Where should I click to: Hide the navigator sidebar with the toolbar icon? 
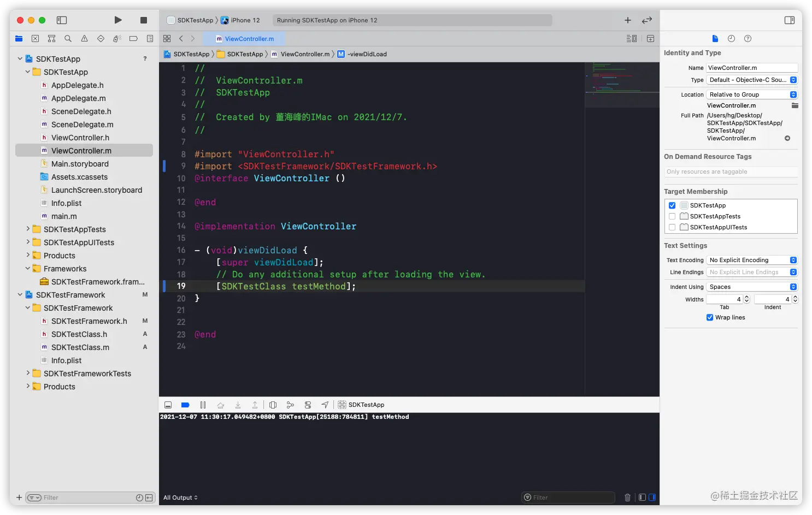(x=62, y=20)
